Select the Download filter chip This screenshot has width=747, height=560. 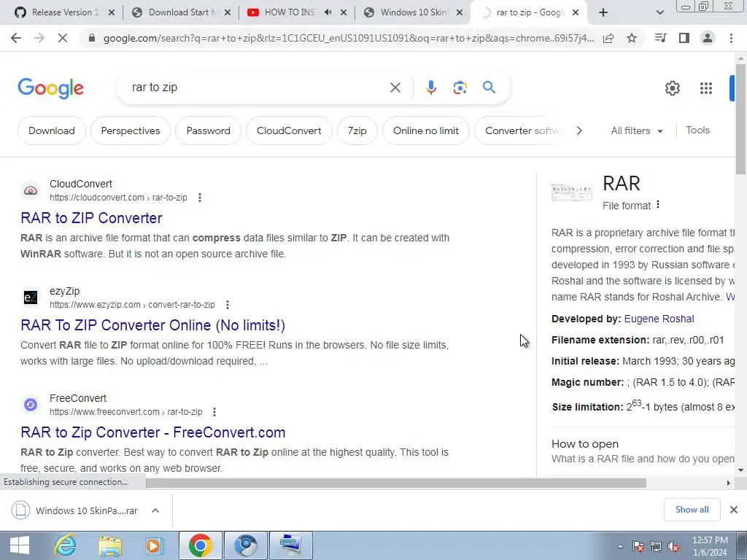click(52, 131)
